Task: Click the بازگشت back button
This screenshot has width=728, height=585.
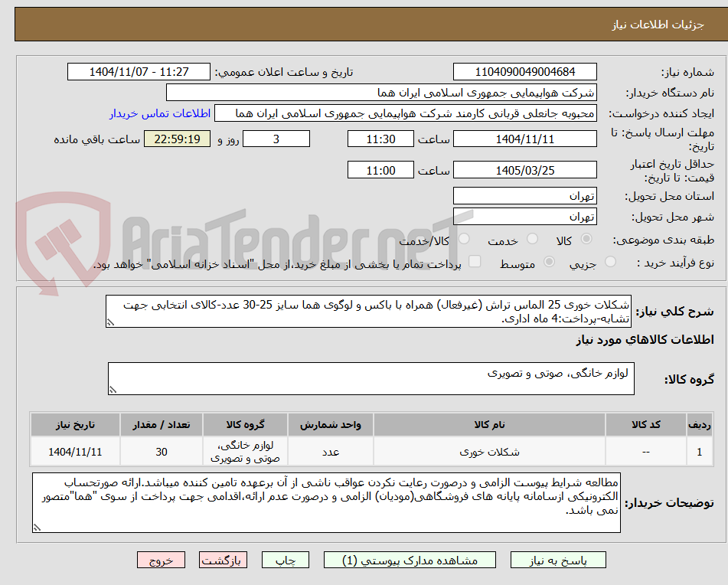Action: coord(225,560)
